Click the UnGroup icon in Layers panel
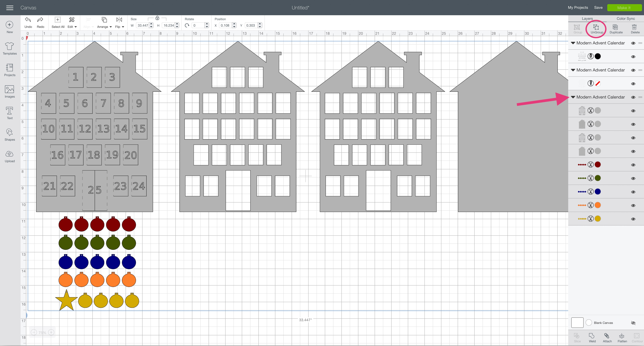 596,27
